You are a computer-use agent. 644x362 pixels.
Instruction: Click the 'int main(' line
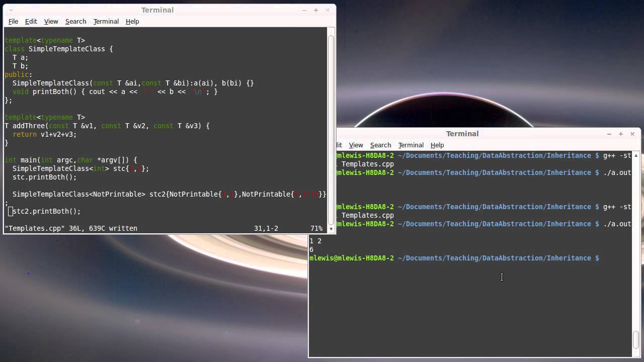tap(71, 160)
